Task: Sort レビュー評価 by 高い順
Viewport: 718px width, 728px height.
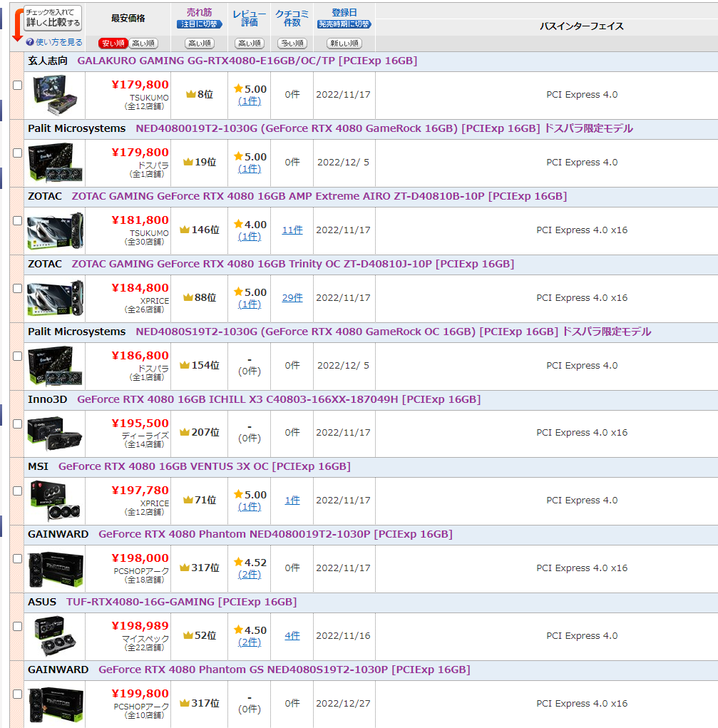Action: 250,43
